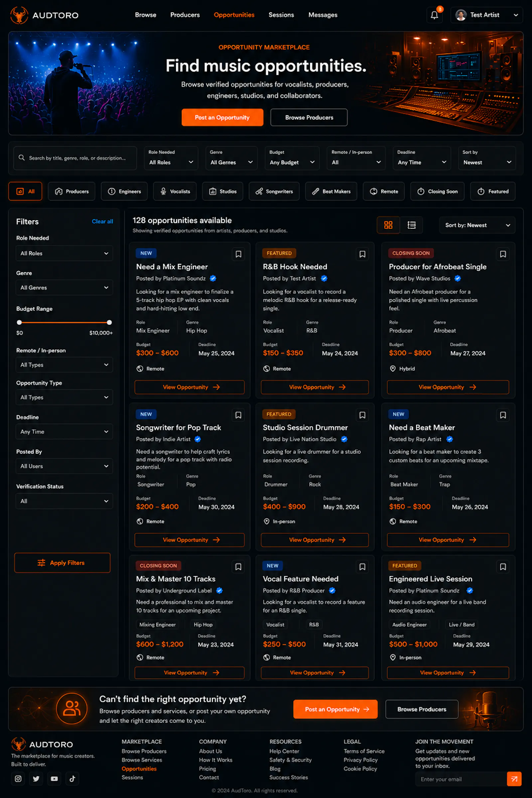The width and height of the screenshot is (532, 798).
Task: Go to Browse in top navigation
Action: click(146, 15)
